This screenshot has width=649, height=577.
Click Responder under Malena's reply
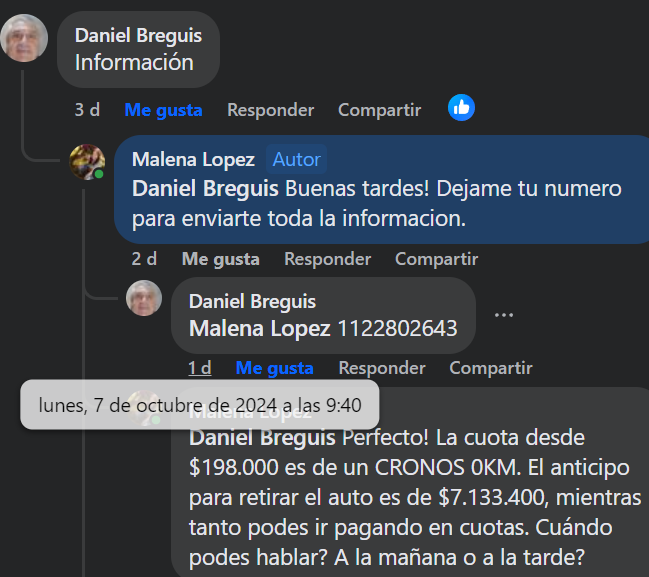327,259
